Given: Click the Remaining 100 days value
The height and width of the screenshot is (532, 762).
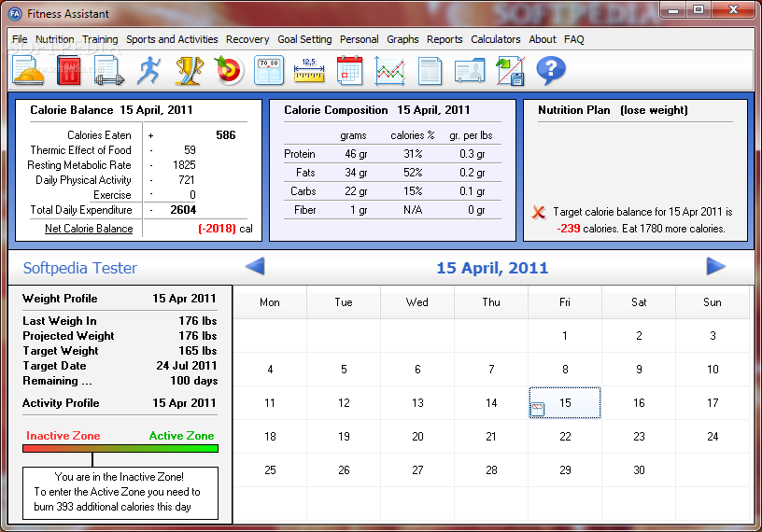Looking at the screenshot, I should click(x=194, y=381).
